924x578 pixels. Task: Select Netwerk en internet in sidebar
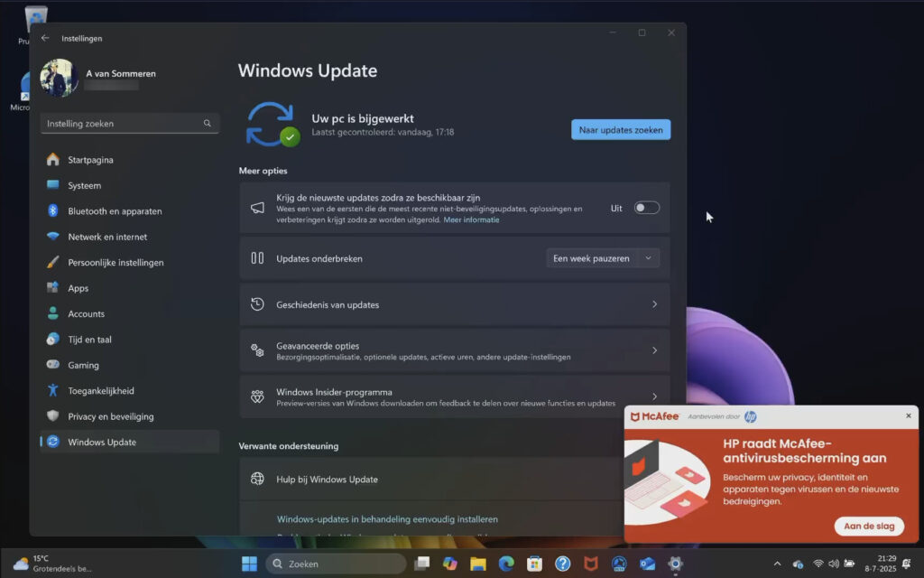point(107,237)
